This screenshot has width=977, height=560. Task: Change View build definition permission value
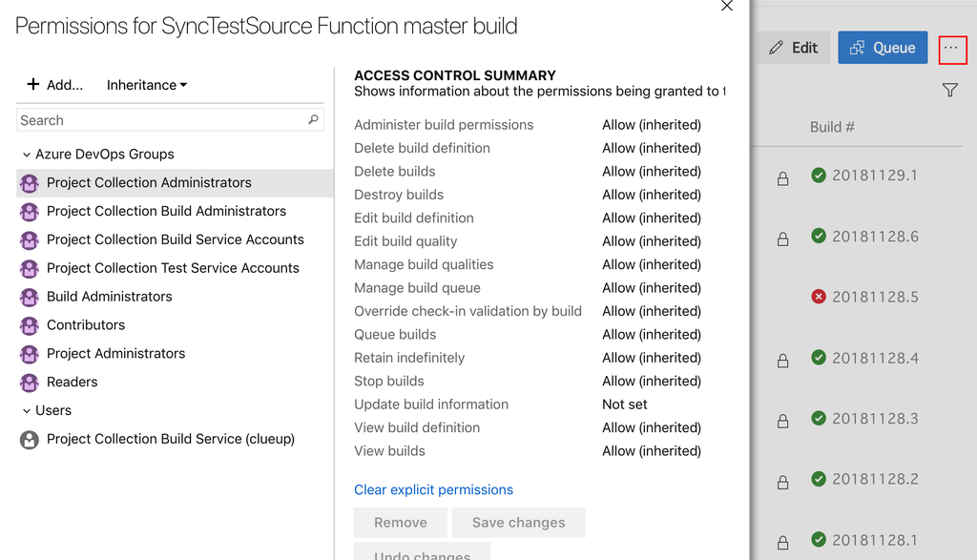[x=651, y=428]
